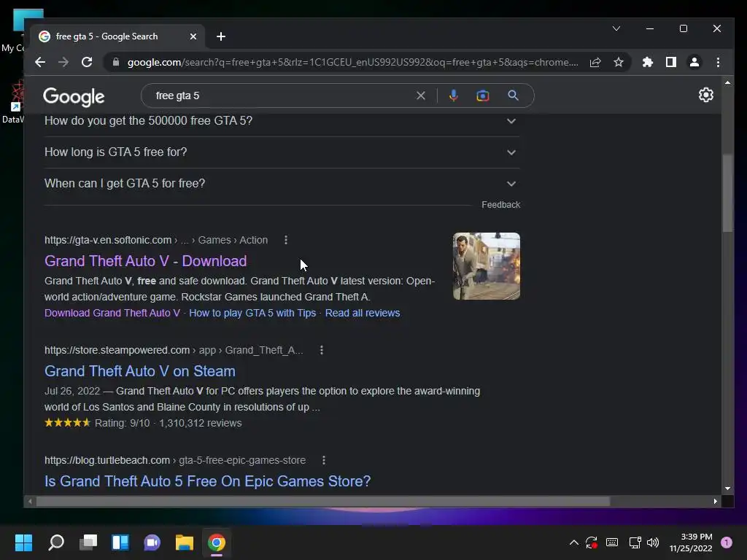Open Chrome profile avatar menu
The height and width of the screenshot is (560, 747).
[694, 63]
